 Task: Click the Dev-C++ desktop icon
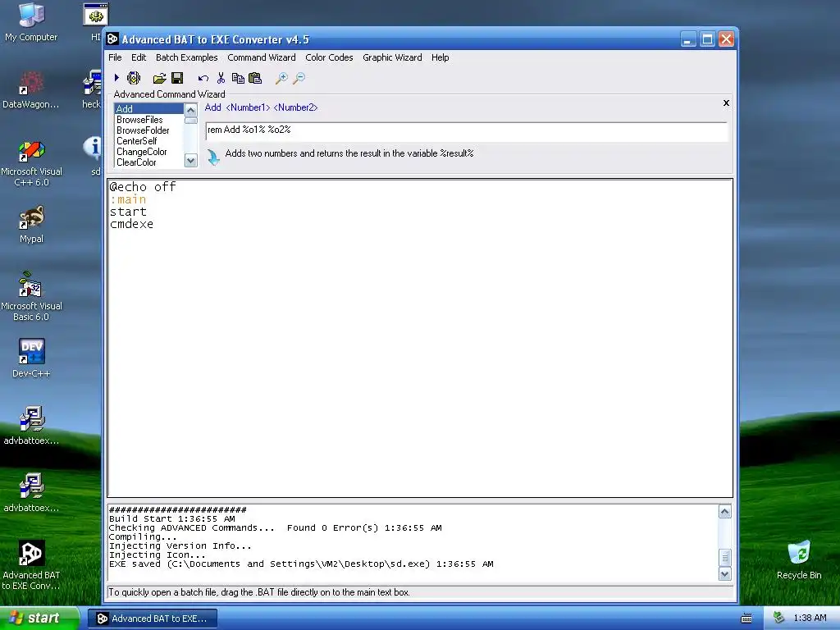(31, 358)
